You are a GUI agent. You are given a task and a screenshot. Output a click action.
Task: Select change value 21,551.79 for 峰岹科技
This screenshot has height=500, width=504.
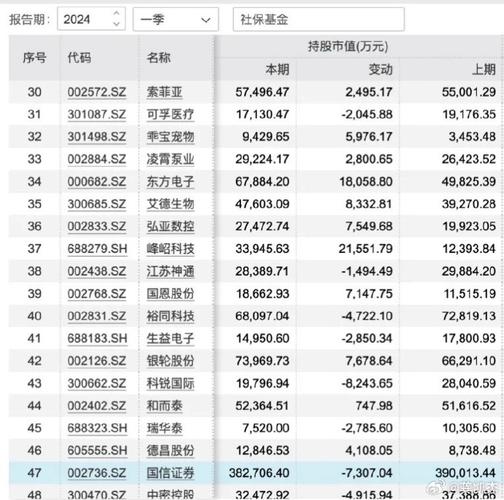coord(366,249)
